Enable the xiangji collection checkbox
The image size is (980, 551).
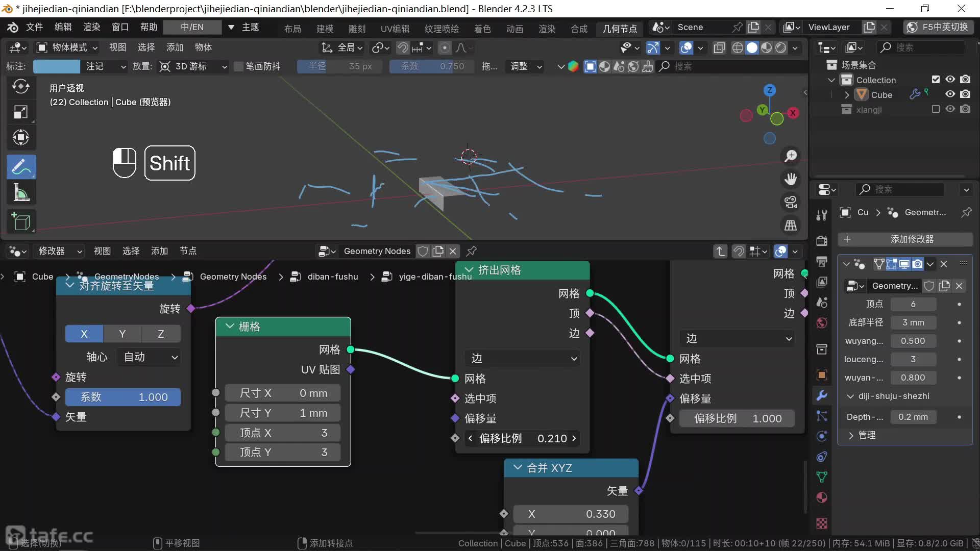tap(936, 109)
